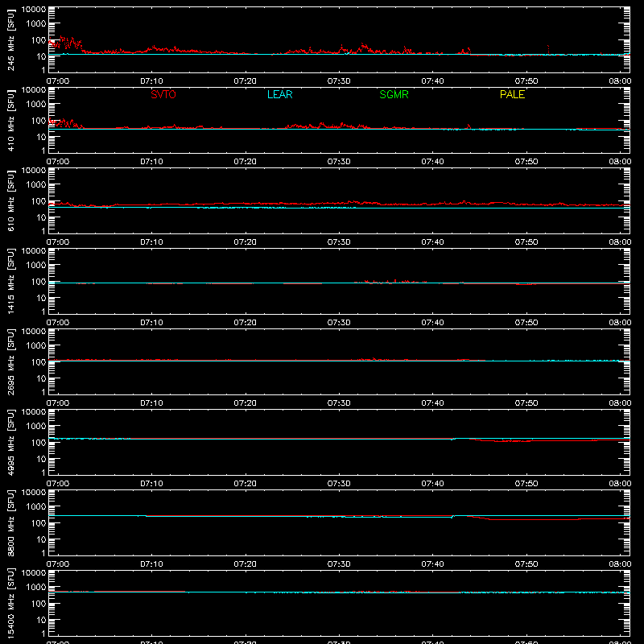Image resolution: width=644 pixels, height=644 pixels.
Task: Click 07:50 tick under the 2695 MHz plot
Action: point(526,403)
